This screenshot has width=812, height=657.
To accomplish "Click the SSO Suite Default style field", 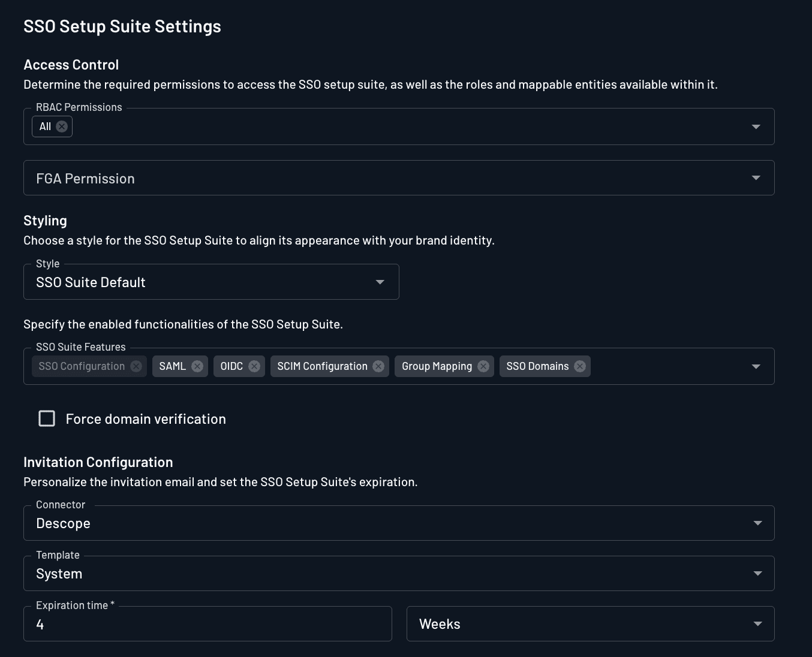I will point(180,282).
